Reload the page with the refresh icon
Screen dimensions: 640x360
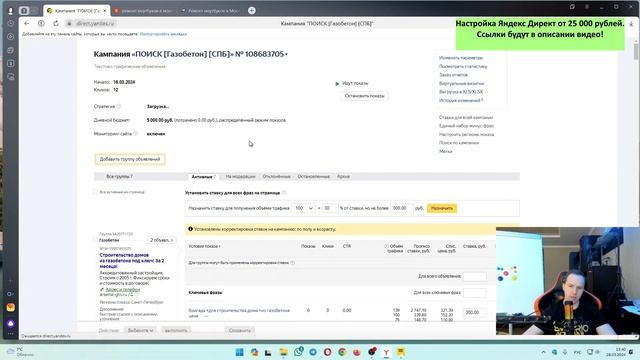coord(56,23)
